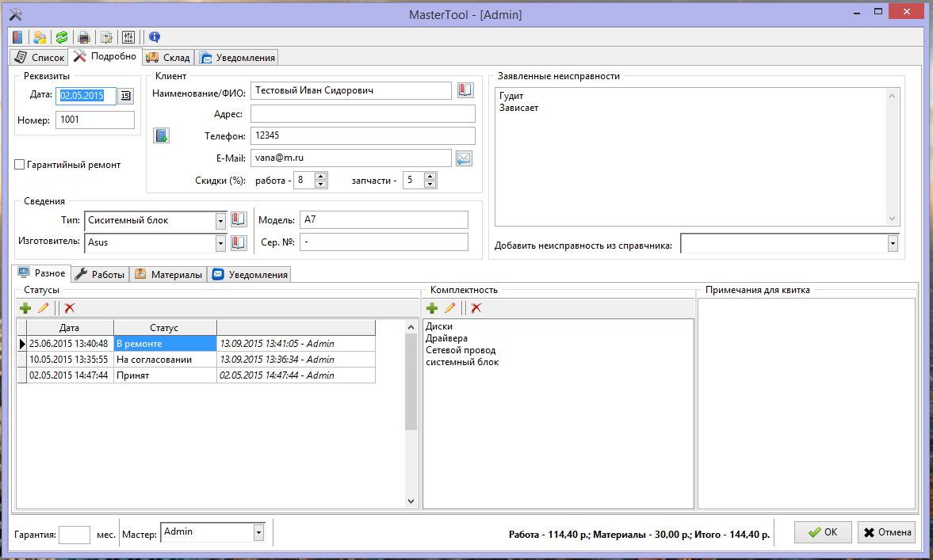Click into the Адрес input field
933x560 pixels.
[x=363, y=113]
